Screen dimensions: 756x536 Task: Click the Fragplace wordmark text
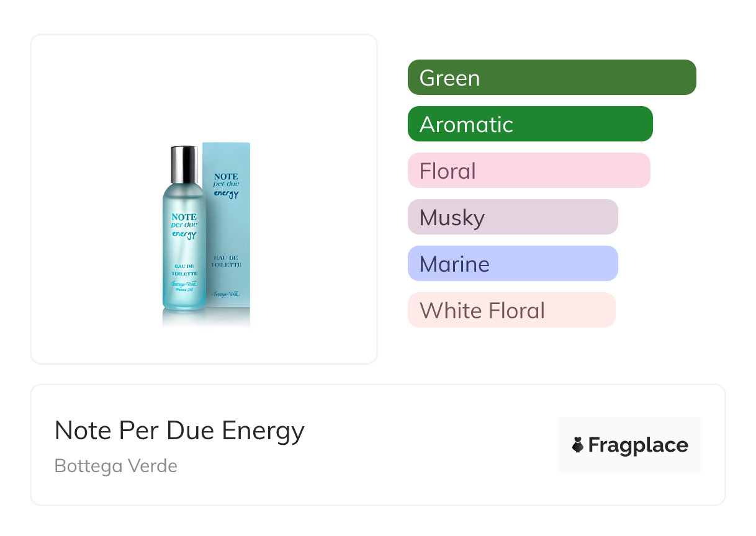pyautogui.click(x=637, y=445)
